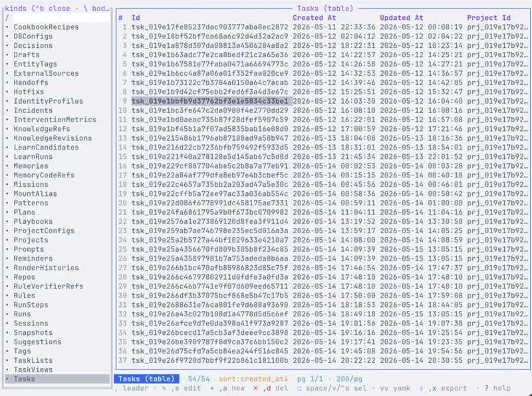Click the pg 1/1 page indicator
The height and width of the screenshot is (396, 532).
tap(310, 379)
